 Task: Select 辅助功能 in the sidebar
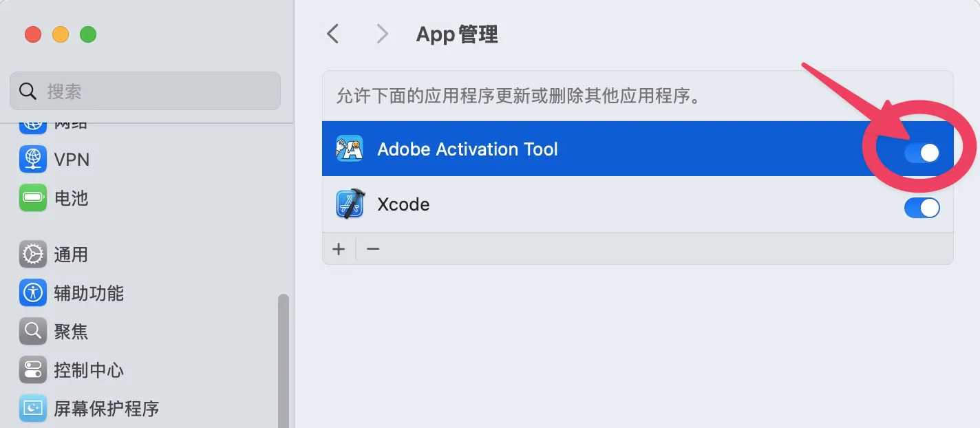pos(89,293)
